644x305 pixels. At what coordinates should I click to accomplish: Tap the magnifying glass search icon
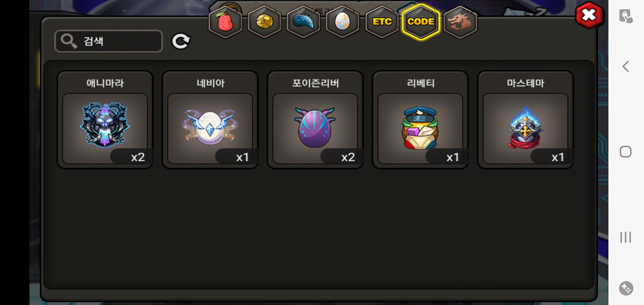[69, 41]
